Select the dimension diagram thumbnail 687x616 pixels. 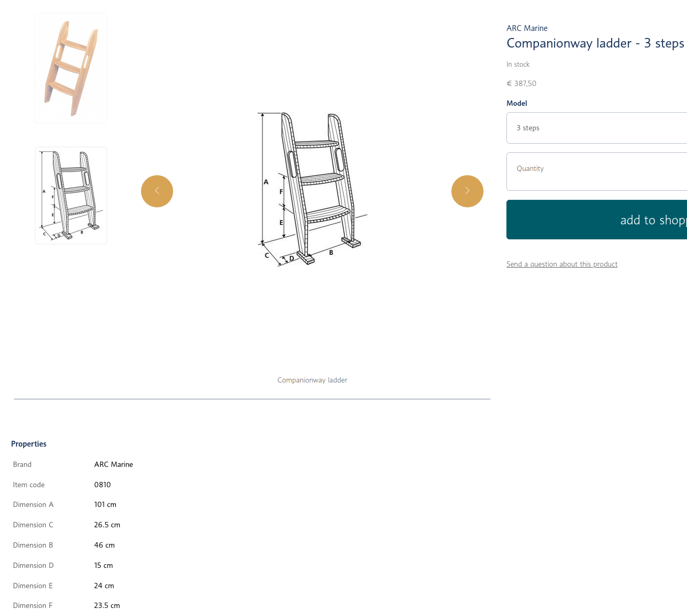(x=71, y=196)
